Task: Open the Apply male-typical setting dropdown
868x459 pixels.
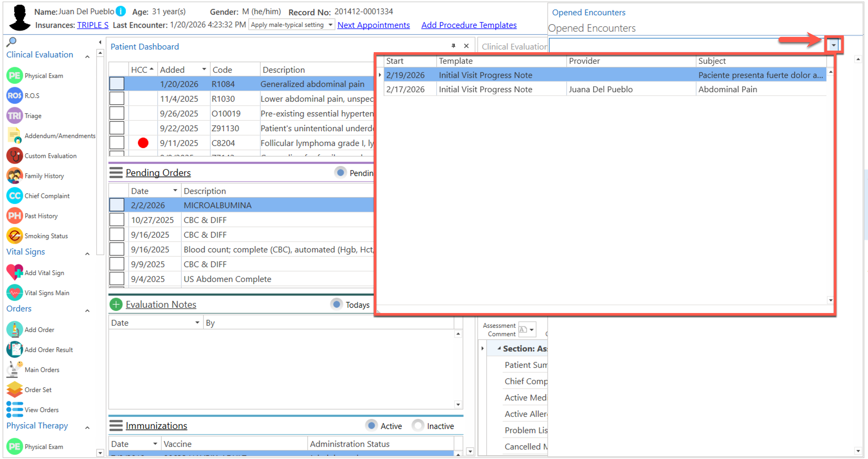Action: (x=330, y=25)
